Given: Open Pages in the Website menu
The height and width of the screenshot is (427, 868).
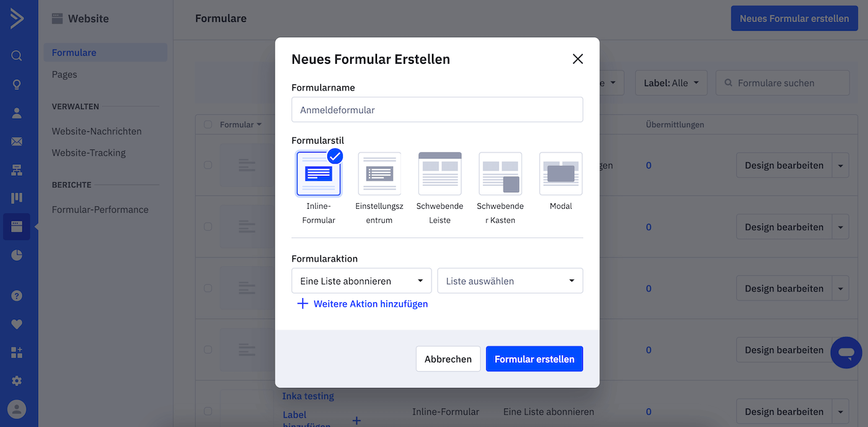Looking at the screenshot, I should (x=64, y=74).
